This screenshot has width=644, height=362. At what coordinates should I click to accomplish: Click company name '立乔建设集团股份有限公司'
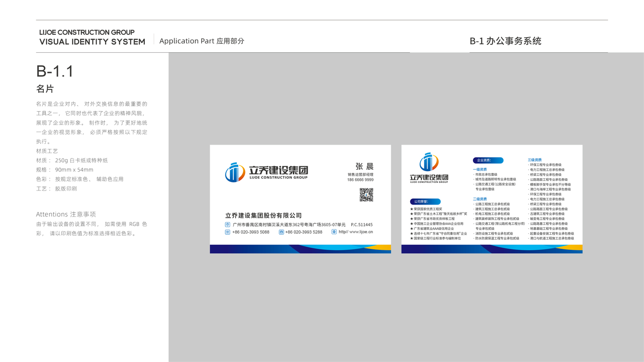(x=264, y=215)
